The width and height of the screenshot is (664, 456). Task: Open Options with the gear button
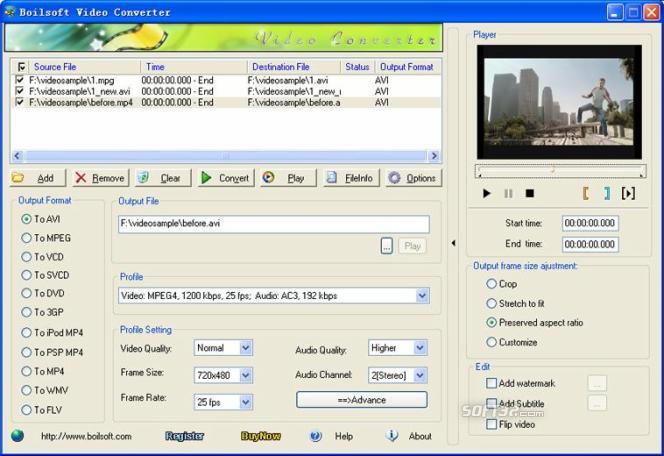tap(414, 178)
